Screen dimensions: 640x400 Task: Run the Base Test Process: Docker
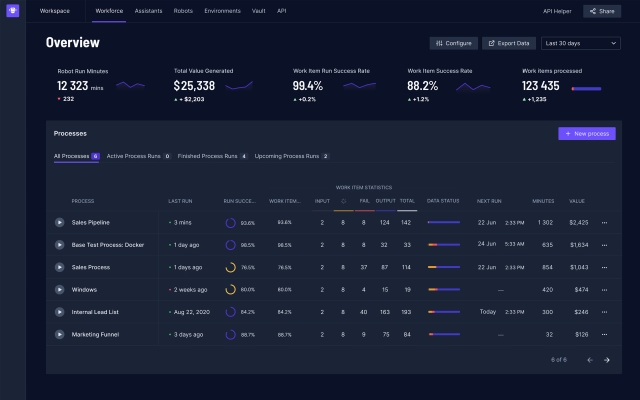[x=60, y=244]
